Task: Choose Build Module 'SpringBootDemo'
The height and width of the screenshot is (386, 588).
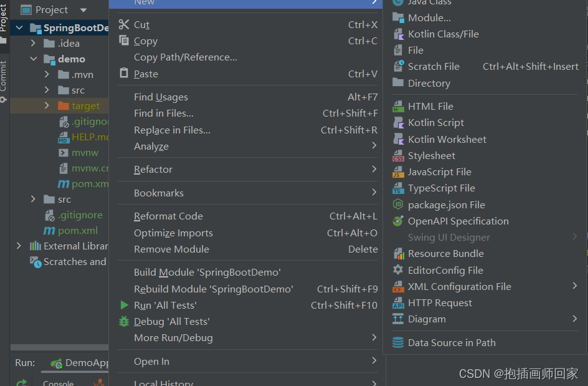Action: point(247,273)
